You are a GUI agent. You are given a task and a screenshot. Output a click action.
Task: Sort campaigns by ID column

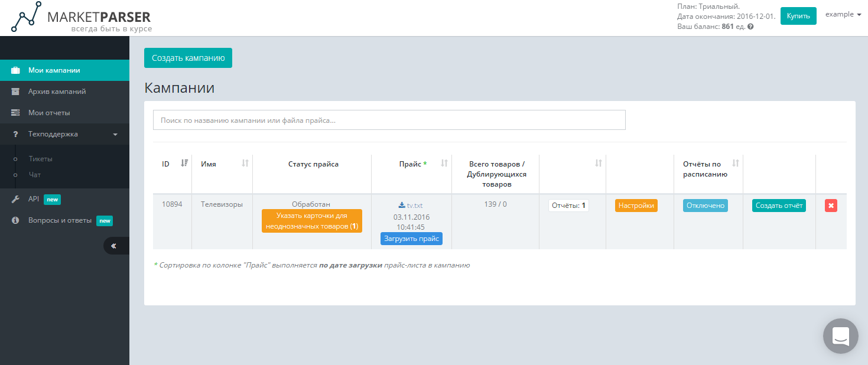[173, 164]
